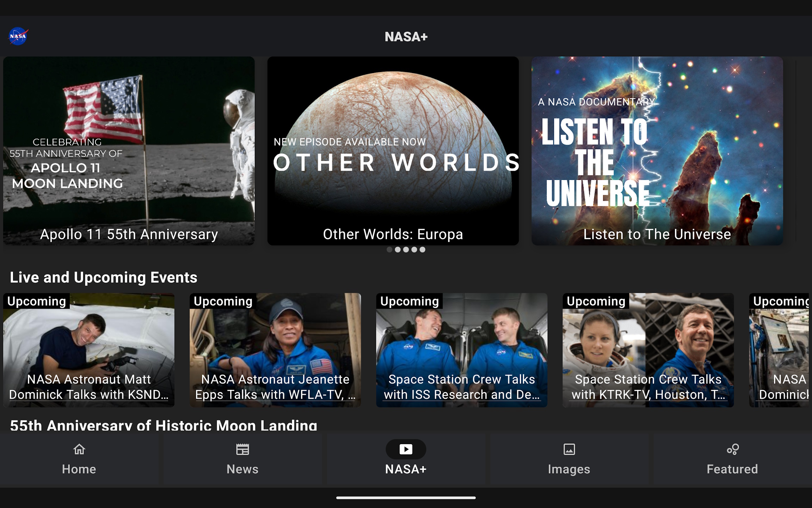
Task: Open Jeanette Epps WFLA-TV upcoming event
Action: 275,350
